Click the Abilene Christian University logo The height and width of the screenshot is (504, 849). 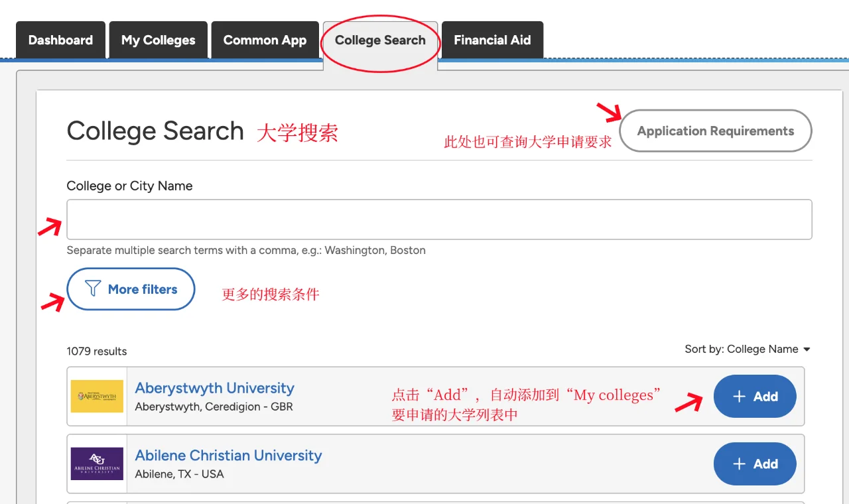(97, 464)
